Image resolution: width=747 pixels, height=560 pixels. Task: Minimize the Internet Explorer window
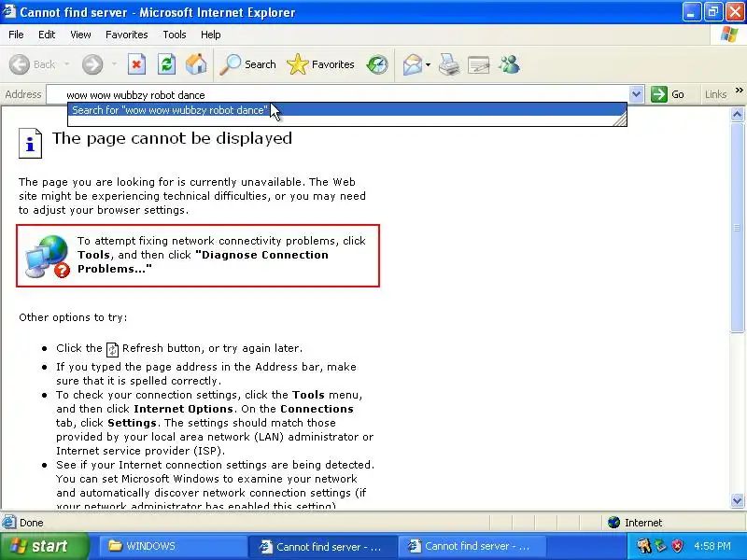(x=691, y=12)
